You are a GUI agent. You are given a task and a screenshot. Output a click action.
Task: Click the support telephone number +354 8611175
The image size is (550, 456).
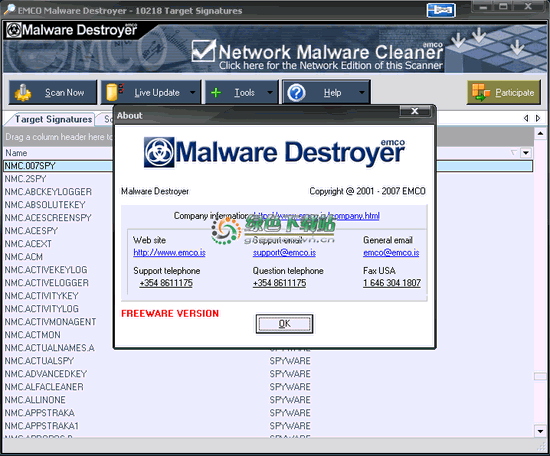pyautogui.click(x=166, y=283)
